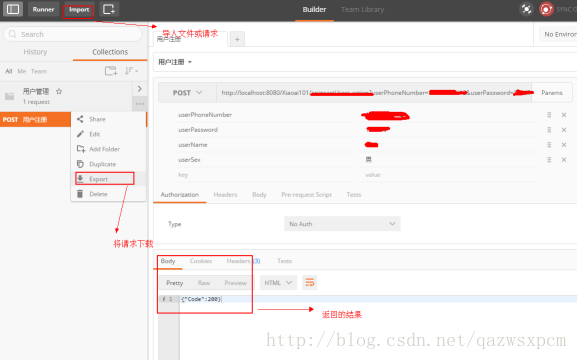Filter collections by All
This screenshot has height=360, width=577.
click(8, 71)
